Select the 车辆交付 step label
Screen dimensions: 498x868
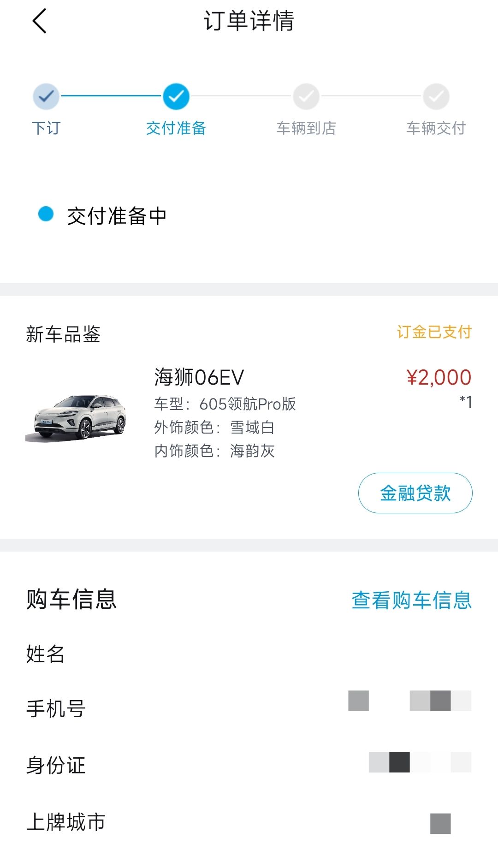(436, 128)
